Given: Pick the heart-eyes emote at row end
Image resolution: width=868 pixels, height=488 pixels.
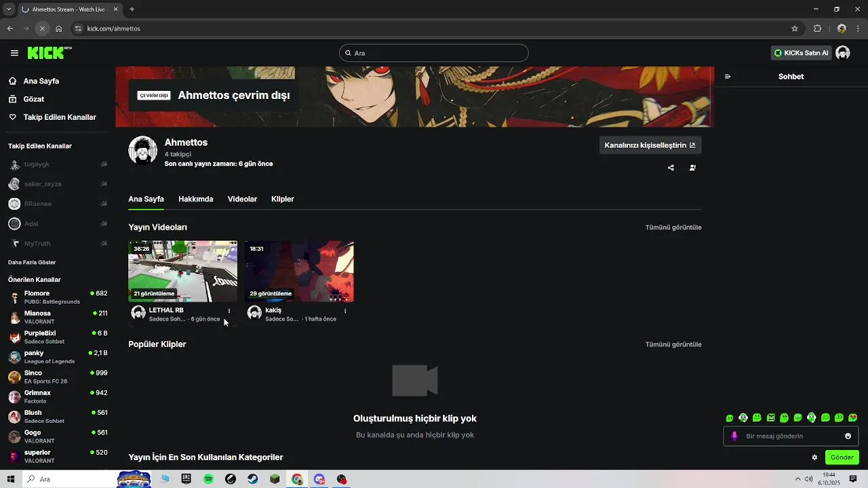Looking at the screenshot, I should click(x=853, y=418).
